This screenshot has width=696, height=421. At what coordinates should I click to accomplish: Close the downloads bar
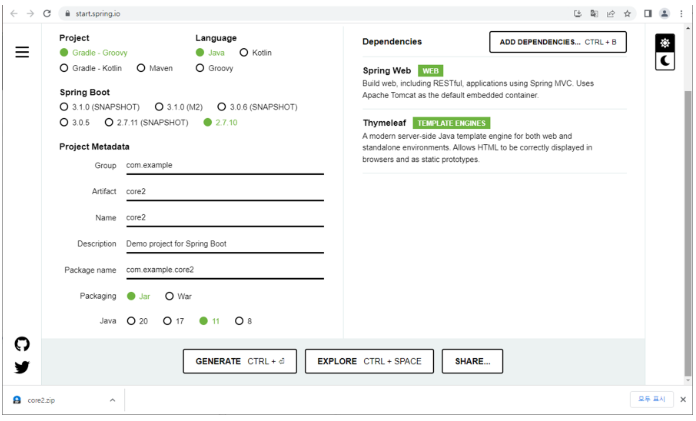click(x=683, y=400)
